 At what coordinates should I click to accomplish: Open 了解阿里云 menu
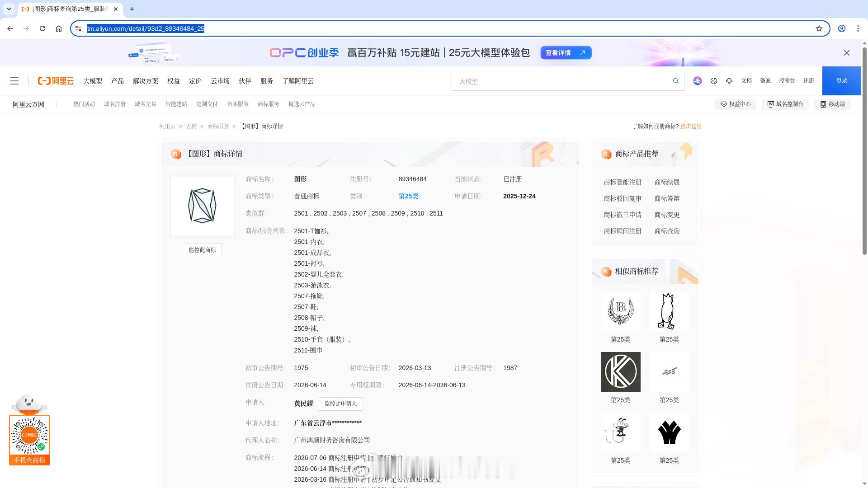click(298, 81)
